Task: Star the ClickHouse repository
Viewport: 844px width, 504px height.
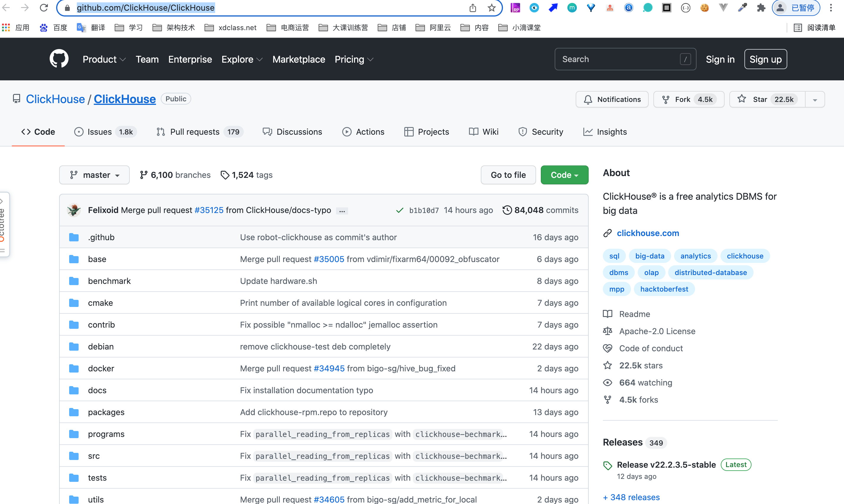Action: tap(767, 99)
